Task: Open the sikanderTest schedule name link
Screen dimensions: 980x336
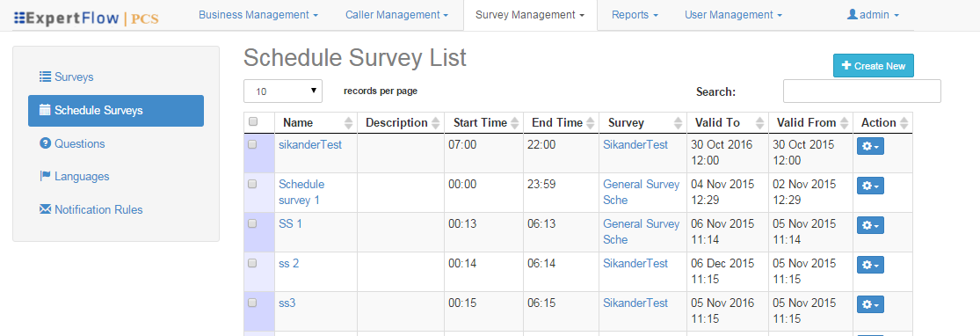Action: coord(310,144)
